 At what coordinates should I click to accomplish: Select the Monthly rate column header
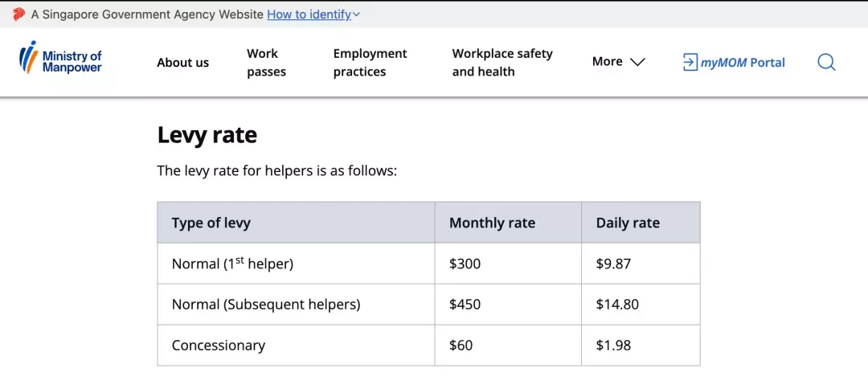pyautogui.click(x=508, y=223)
